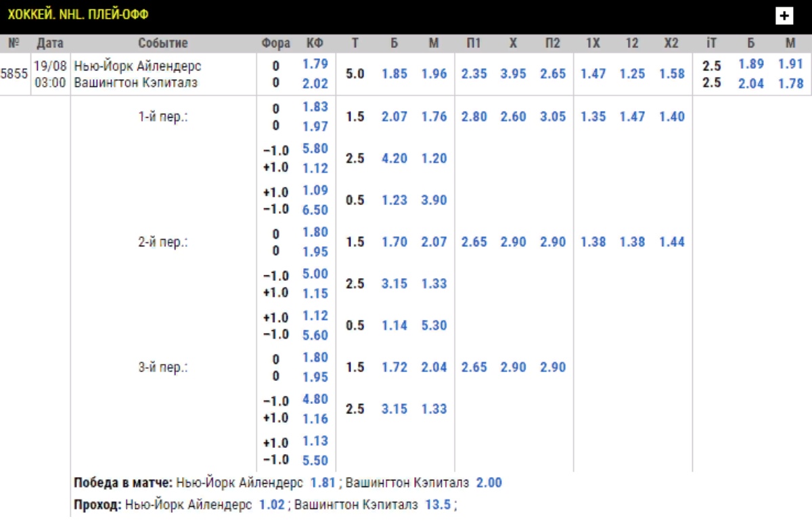Select individual total under odds 1.78
This screenshot has width=812, height=521.
(x=790, y=84)
